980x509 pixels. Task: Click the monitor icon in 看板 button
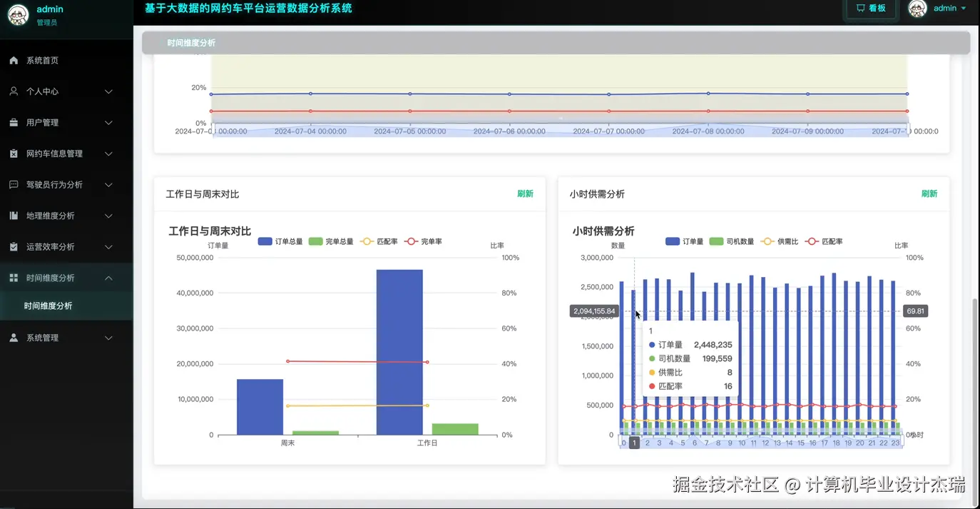(x=860, y=8)
